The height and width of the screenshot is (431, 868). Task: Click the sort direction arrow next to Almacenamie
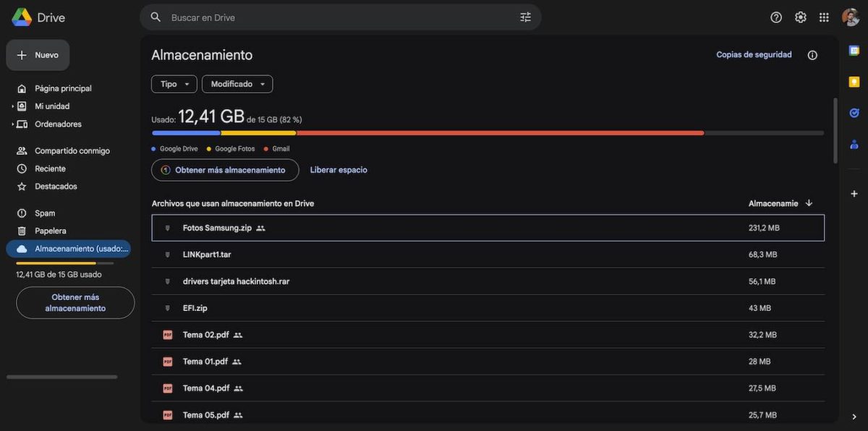tap(809, 203)
